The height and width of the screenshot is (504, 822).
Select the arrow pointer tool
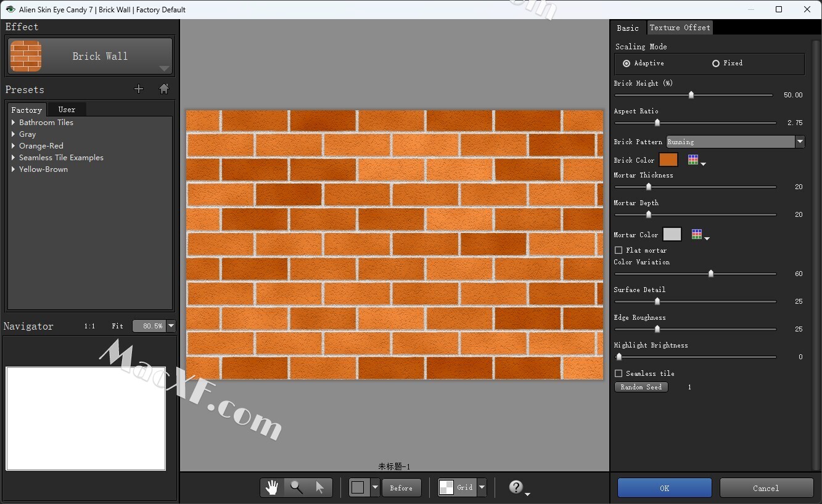point(319,487)
